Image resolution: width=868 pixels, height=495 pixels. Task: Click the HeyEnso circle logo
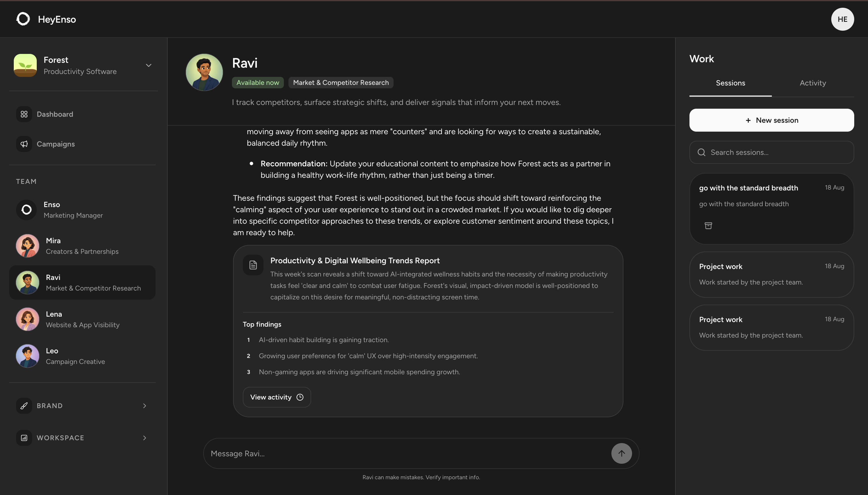click(x=23, y=19)
